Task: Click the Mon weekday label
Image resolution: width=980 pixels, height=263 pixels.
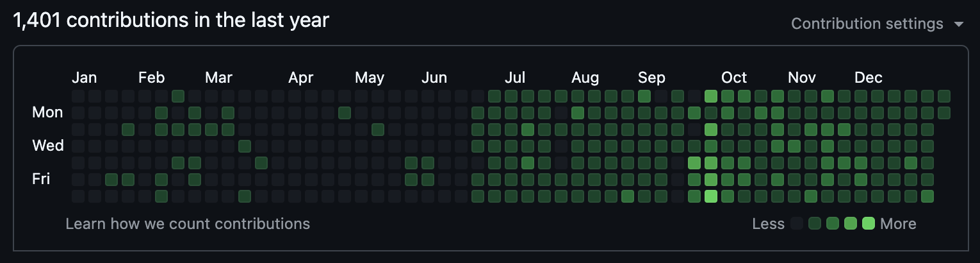Action: click(47, 112)
